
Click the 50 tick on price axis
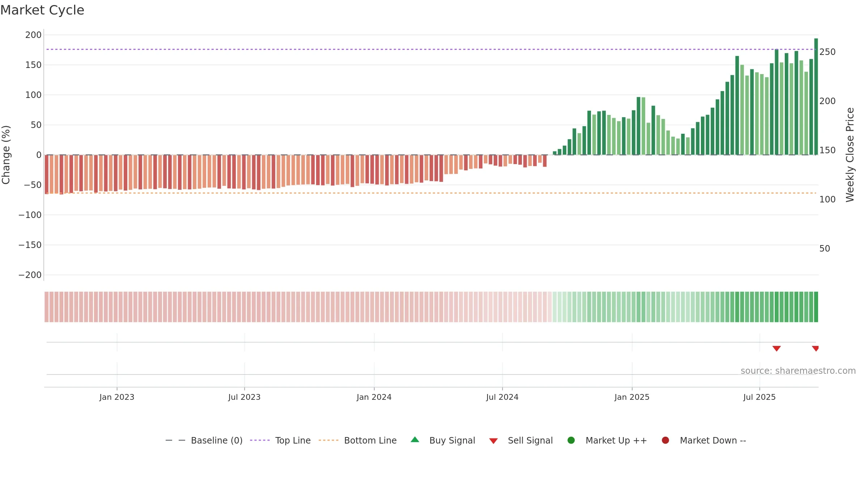825,249
